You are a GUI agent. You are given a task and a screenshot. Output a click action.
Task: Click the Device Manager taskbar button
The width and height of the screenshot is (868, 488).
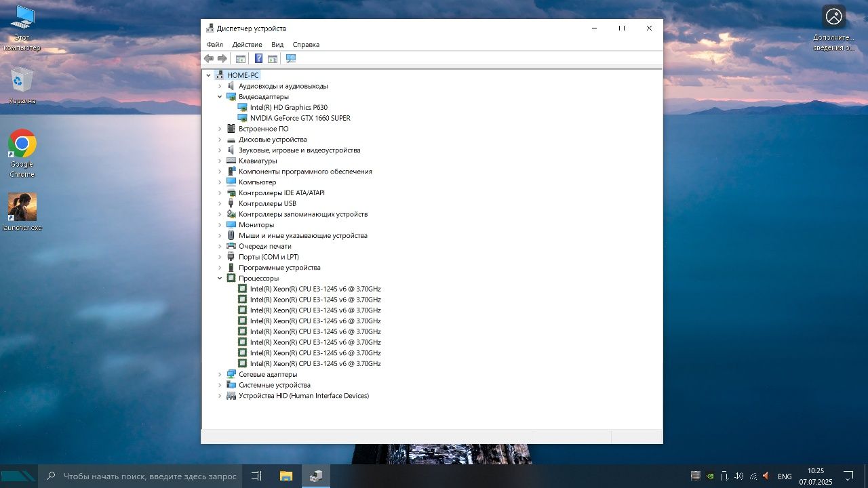pyautogui.click(x=316, y=476)
